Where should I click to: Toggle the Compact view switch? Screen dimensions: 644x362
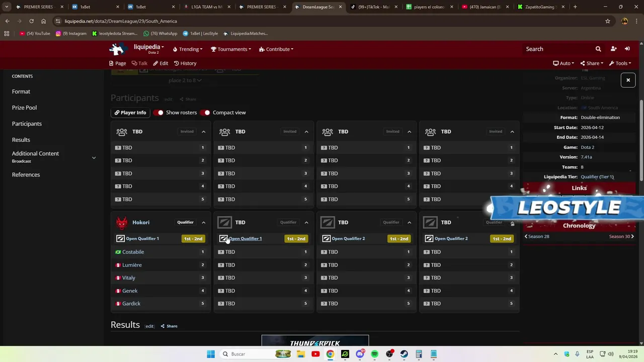pos(205,113)
